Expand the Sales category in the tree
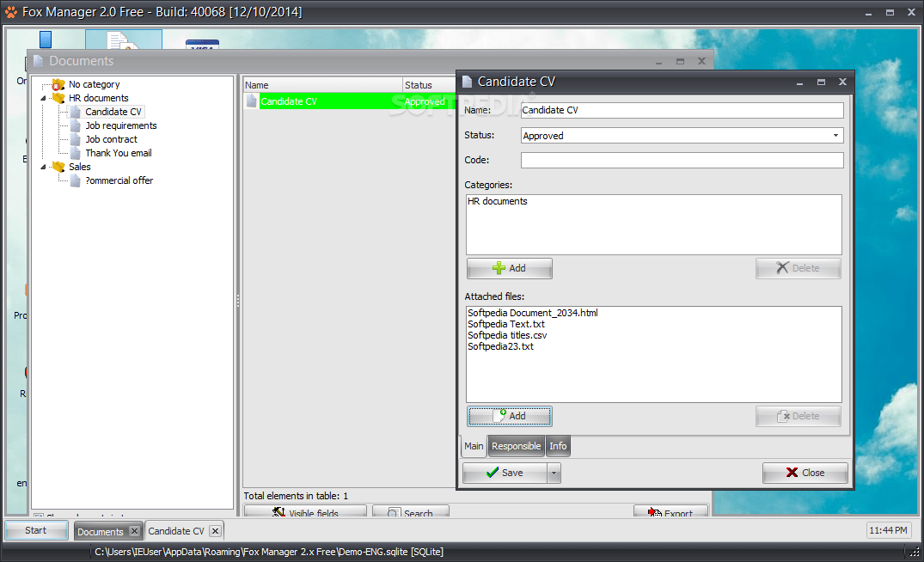Image resolution: width=924 pixels, height=562 pixels. click(x=43, y=167)
